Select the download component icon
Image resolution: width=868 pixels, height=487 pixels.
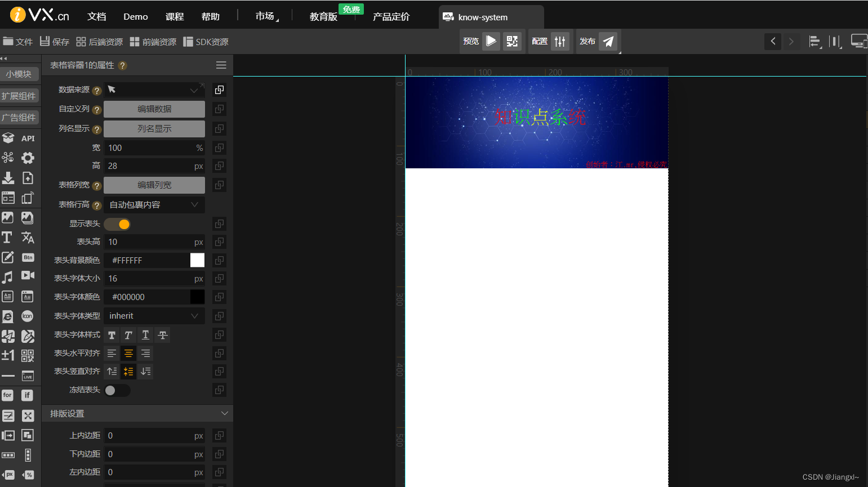pyautogui.click(x=8, y=178)
